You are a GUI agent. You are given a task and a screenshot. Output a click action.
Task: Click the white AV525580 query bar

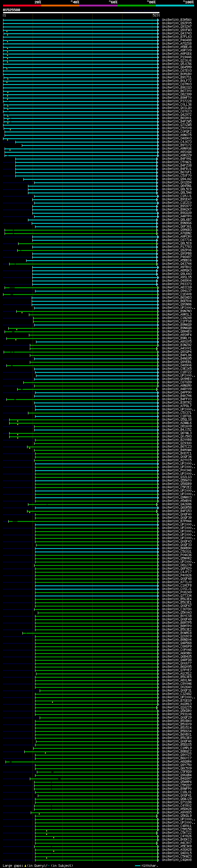pos(81,12)
